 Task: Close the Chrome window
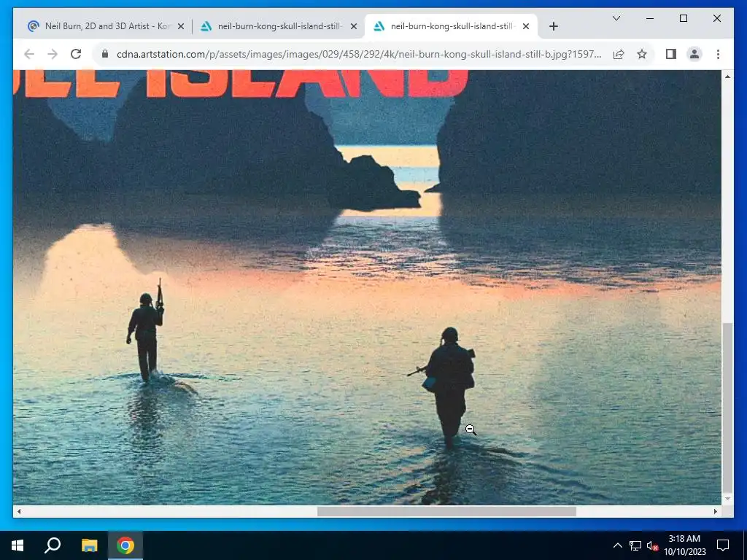[x=716, y=18]
